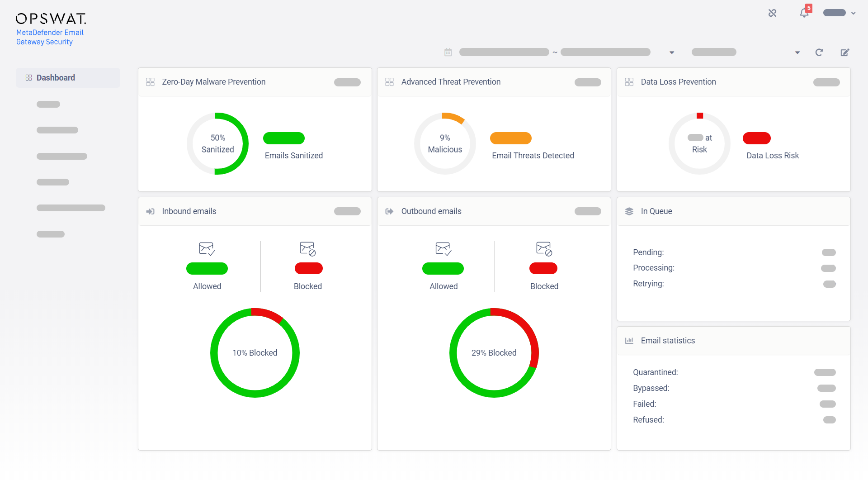The image size is (868, 485).
Task: Click the Inbound emails panel icon
Action: (x=151, y=211)
